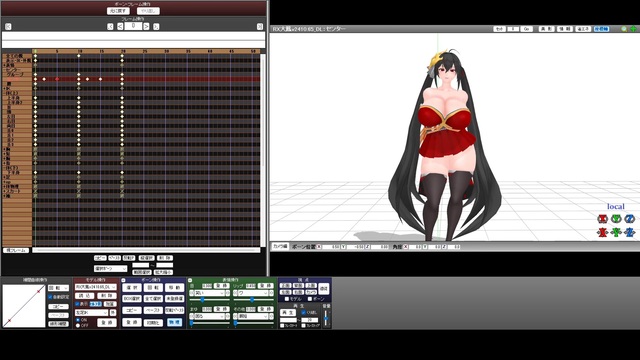Open the model selection dropdown

pyautogui.click(x=96, y=287)
